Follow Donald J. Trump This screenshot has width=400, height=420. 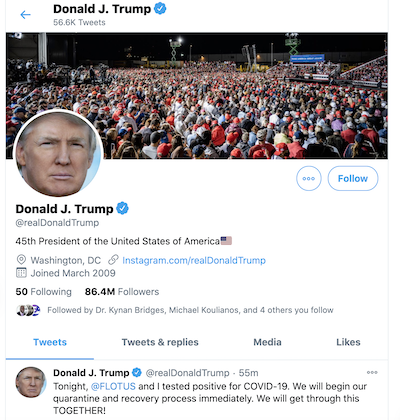(x=353, y=179)
